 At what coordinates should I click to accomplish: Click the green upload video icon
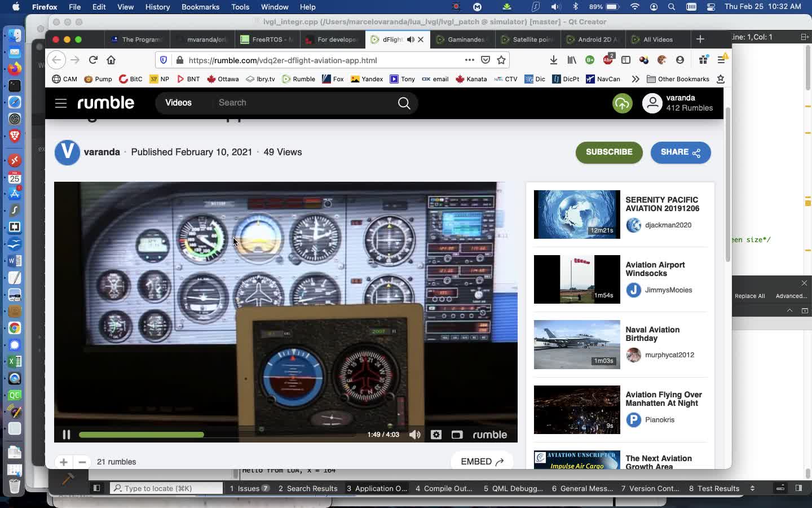623,103
